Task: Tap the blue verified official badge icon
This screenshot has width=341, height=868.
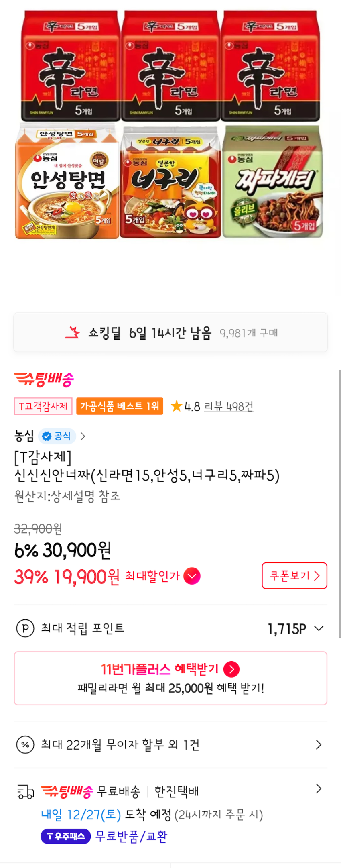Action: click(47, 436)
